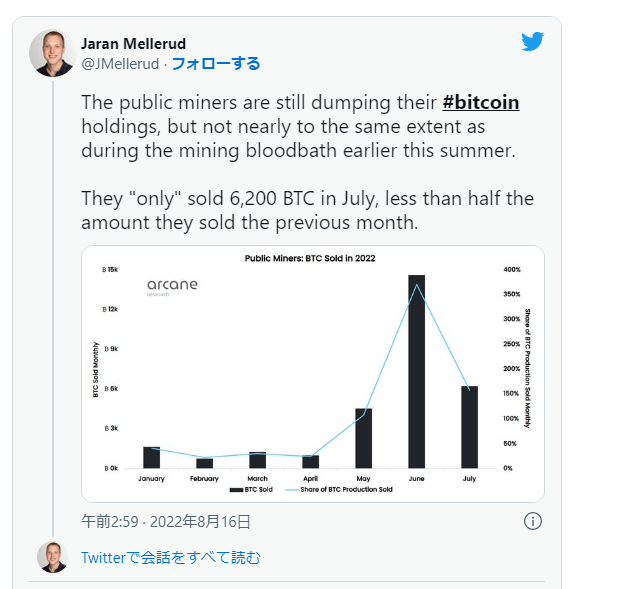Click the arcane research logo in the chart

coord(172,287)
